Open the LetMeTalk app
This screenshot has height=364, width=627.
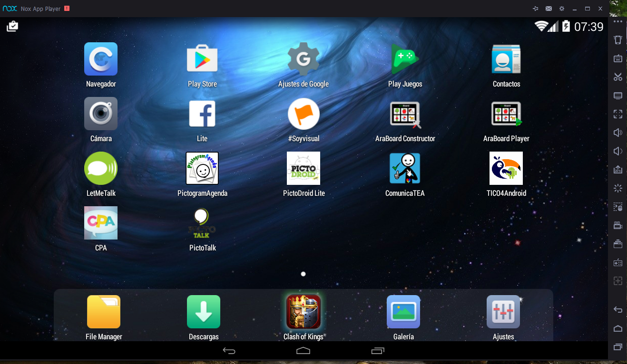(101, 168)
